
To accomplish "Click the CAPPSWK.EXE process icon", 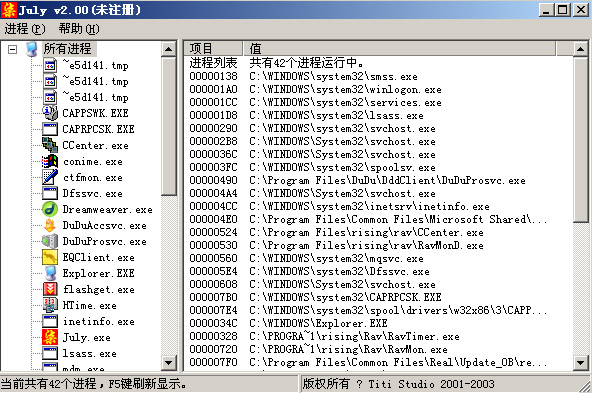I will [50, 113].
